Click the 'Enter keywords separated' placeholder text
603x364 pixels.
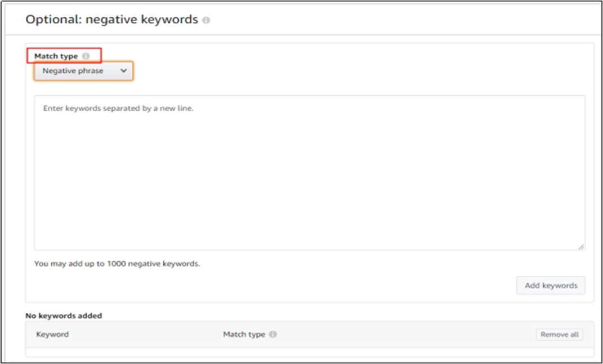118,109
